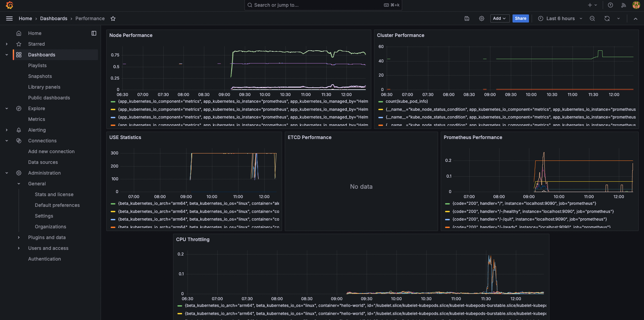The image size is (644, 320).
Task: Expand Plugins and data section
Action: point(19,237)
